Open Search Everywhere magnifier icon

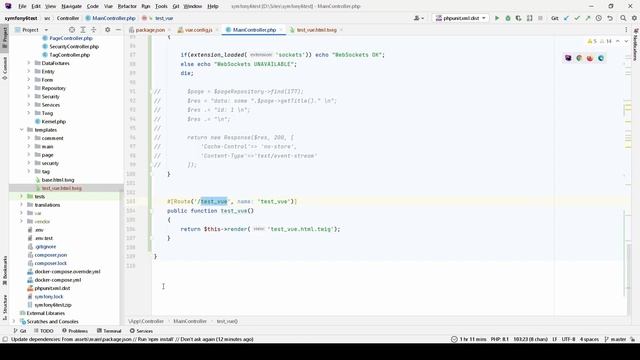click(623, 18)
